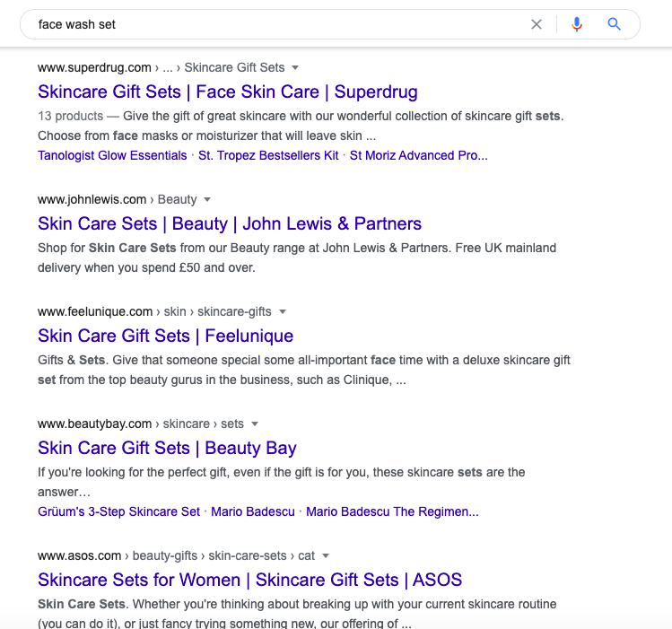Start voice search with the microphone icon
The image size is (672, 629).
pyautogui.click(x=577, y=24)
